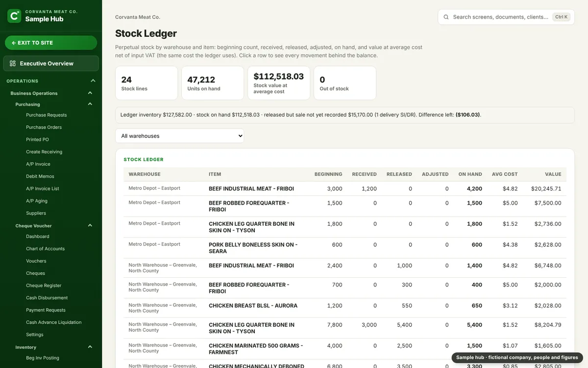This screenshot has width=588, height=368.
Task: Open Chart of Accounts
Action: pos(45,249)
